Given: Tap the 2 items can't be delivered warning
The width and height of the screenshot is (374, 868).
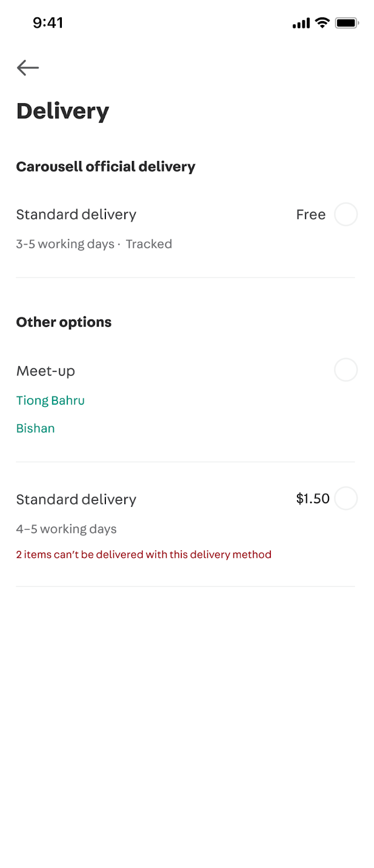Looking at the screenshot, I should click(x=144, y=554).
